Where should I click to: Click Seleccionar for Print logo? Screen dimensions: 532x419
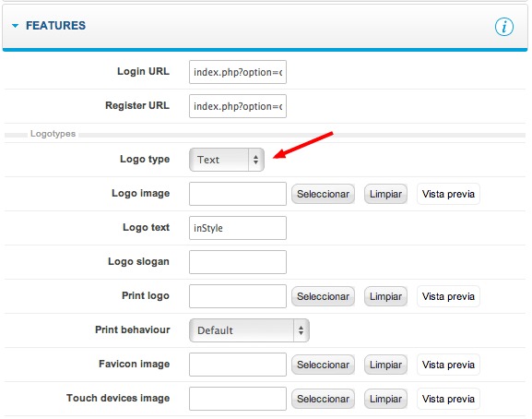click(323, 296)
